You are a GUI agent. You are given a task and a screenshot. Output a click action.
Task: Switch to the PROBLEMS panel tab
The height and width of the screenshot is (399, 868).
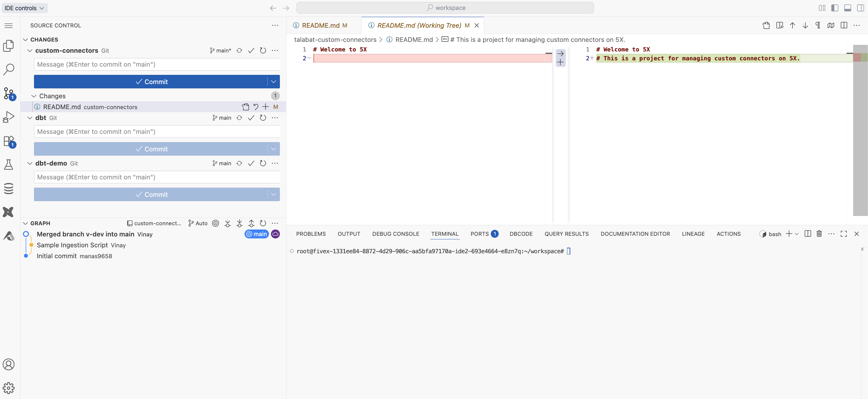coord(311,234)
